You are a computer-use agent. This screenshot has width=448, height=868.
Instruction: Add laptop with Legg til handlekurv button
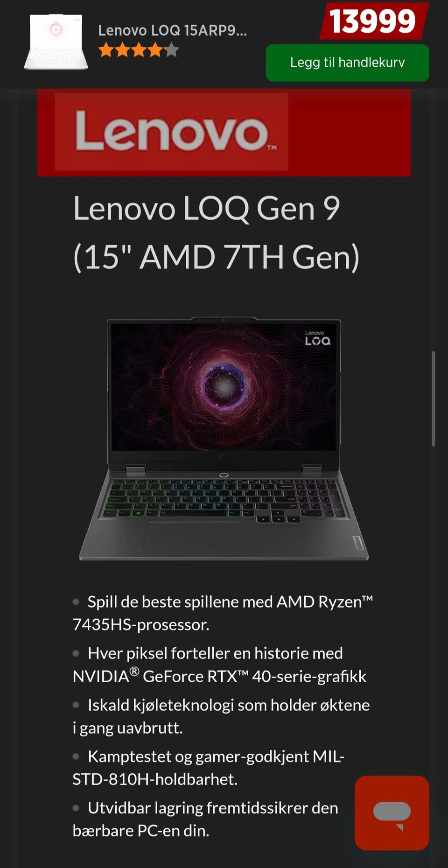pyautogui.click(x=347, y=63)
